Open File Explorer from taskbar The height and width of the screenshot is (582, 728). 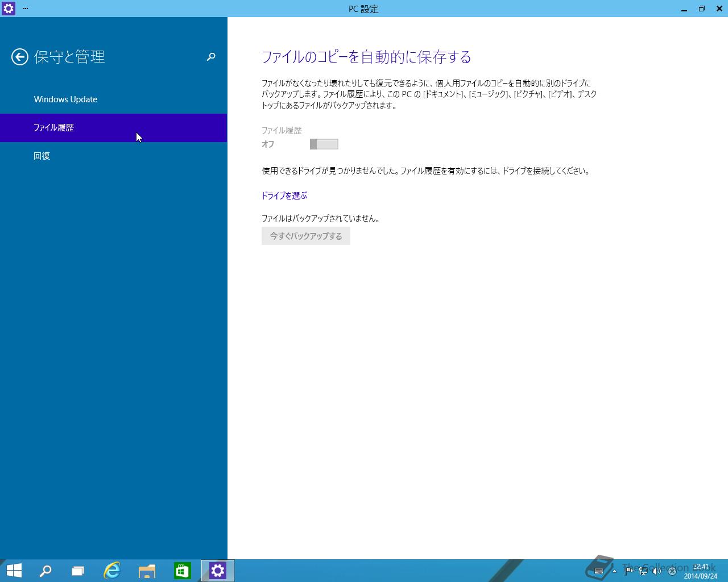point(147,571)
